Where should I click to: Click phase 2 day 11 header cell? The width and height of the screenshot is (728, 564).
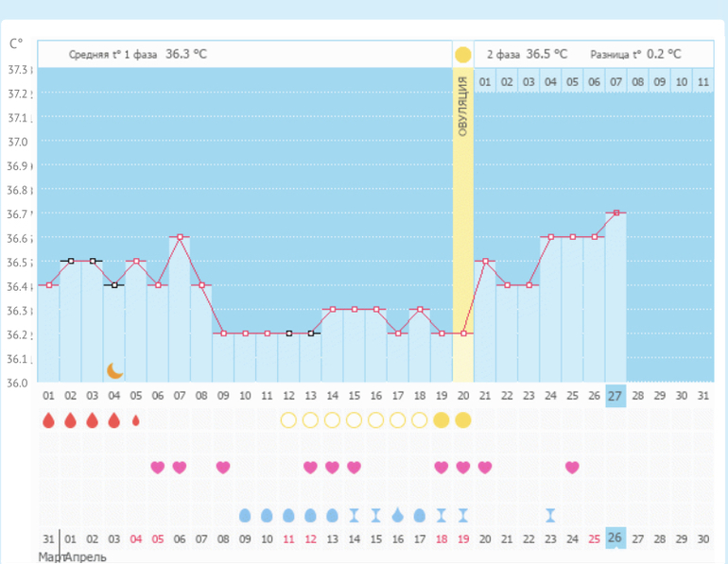point(702,82)
